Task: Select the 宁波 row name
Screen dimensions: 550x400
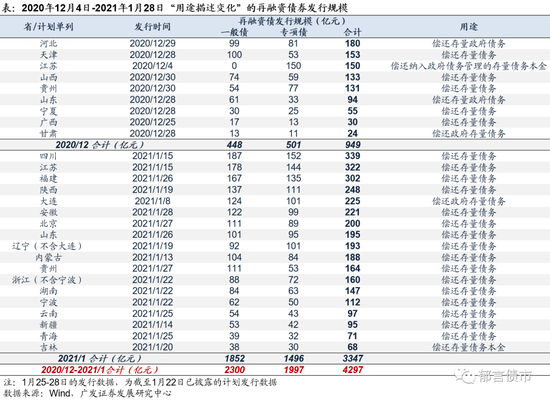Action: (x=48, y=302)
